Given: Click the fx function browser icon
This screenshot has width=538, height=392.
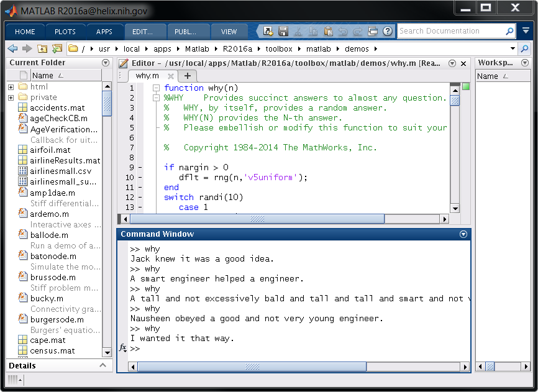Looking at the screenshot, I should pyautogui.click(x=123, y=348).
